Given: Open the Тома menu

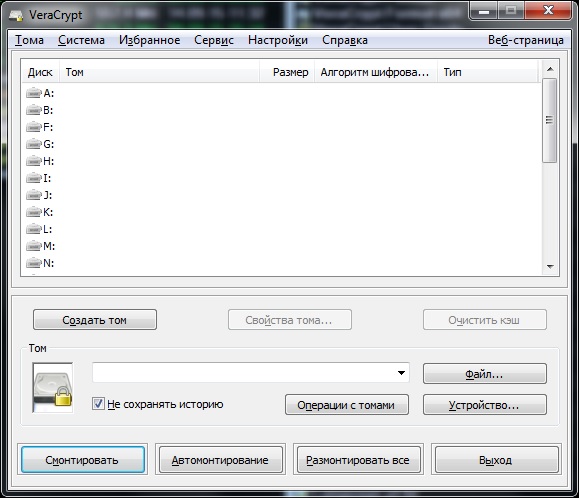Looking at the screenshot, I should point(30,40).
